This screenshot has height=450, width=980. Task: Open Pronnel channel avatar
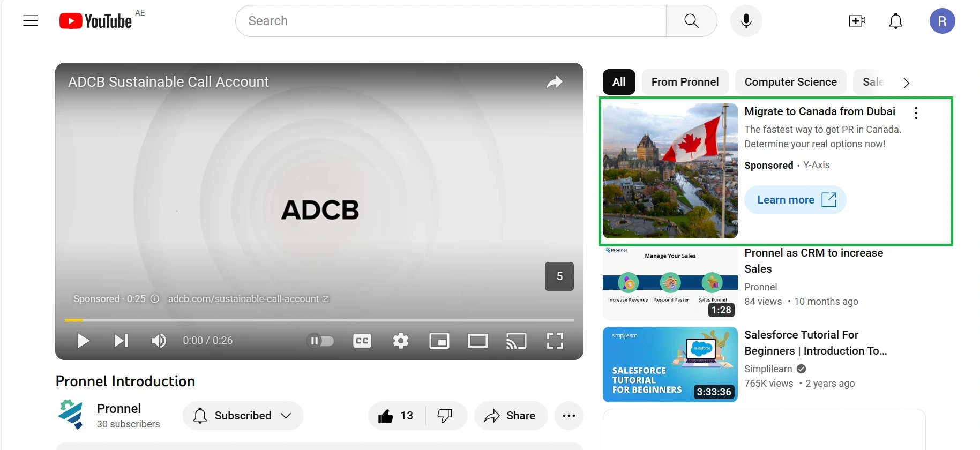(x=71, y=415)
